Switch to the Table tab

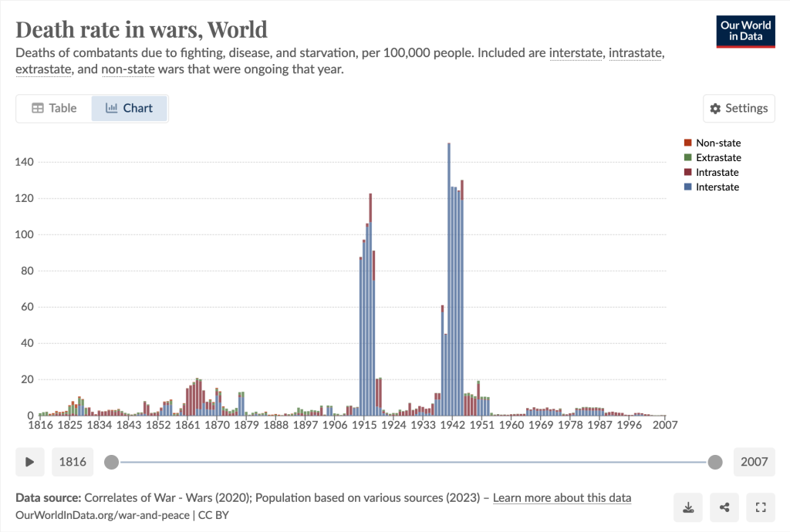point(54,108)
